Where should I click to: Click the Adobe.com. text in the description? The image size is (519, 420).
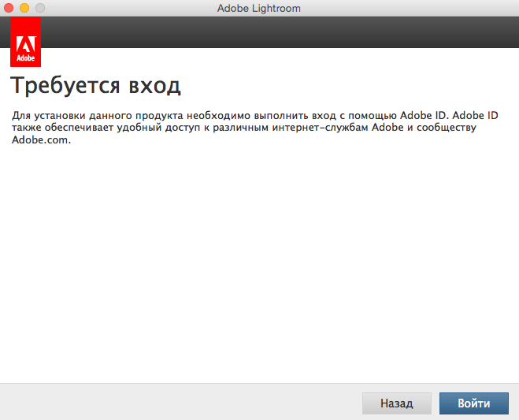tap(42, 139)
